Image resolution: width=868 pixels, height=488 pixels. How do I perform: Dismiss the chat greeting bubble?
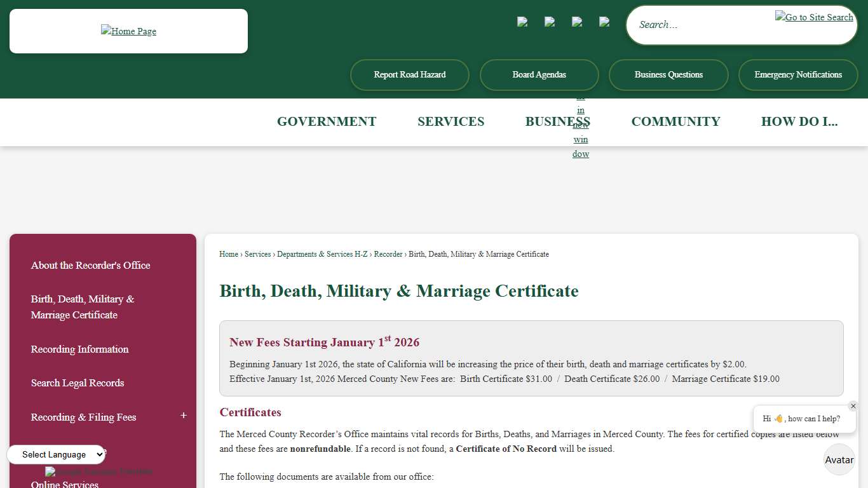pos(853,406)
